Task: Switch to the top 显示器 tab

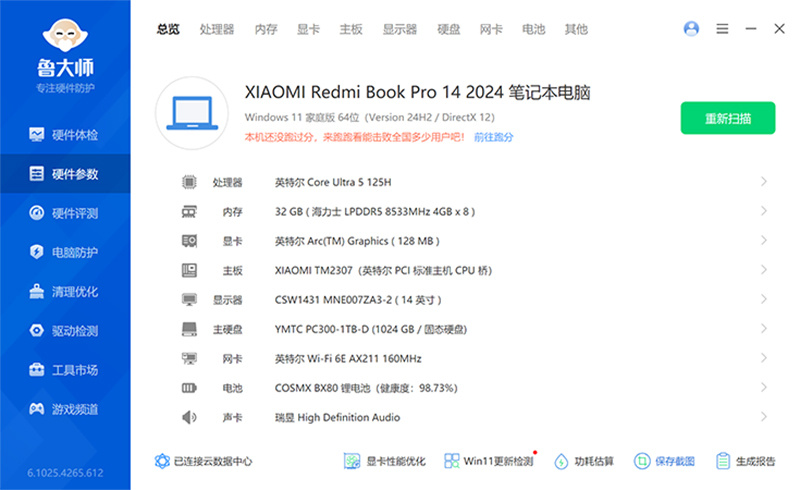Action: (400, 29)
